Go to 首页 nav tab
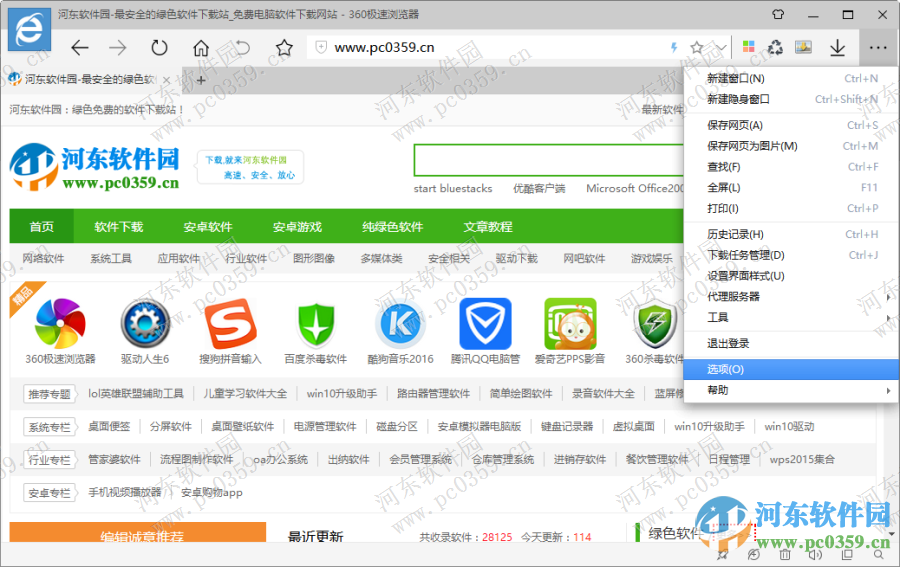Image resolution: width=900 pixels, height=567 pixels. tap(41, 227)
